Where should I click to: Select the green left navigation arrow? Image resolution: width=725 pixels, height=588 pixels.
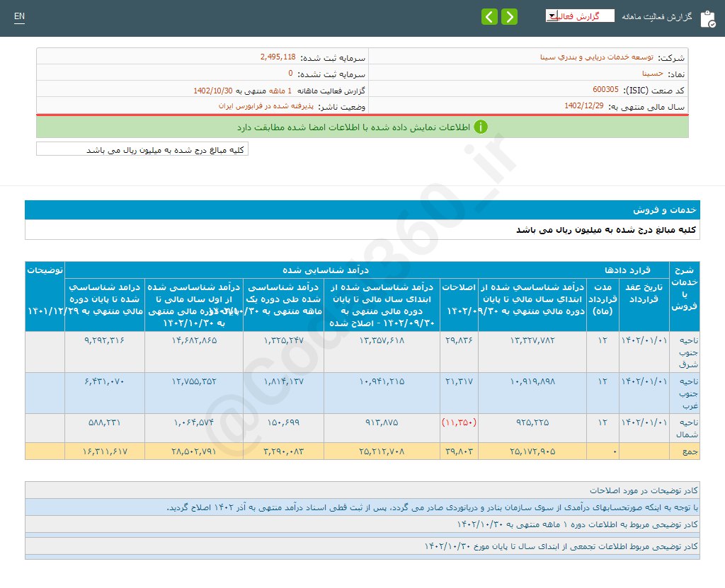point(489,16)
